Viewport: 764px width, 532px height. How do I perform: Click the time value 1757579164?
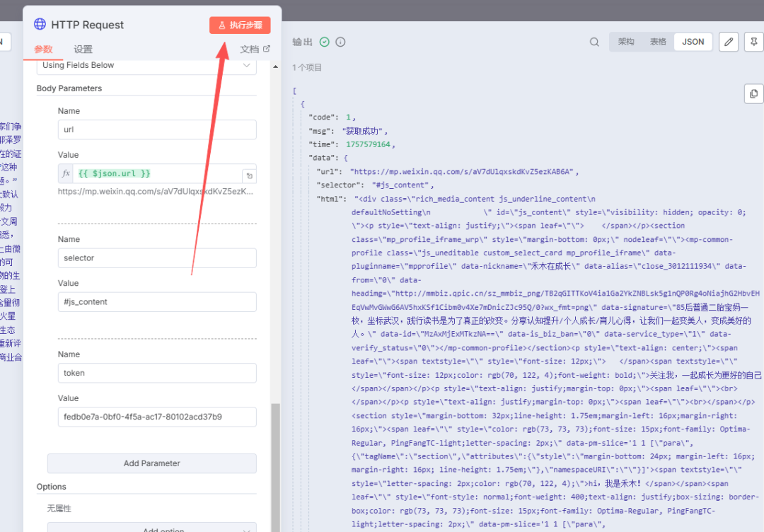(x=369, y=145)
